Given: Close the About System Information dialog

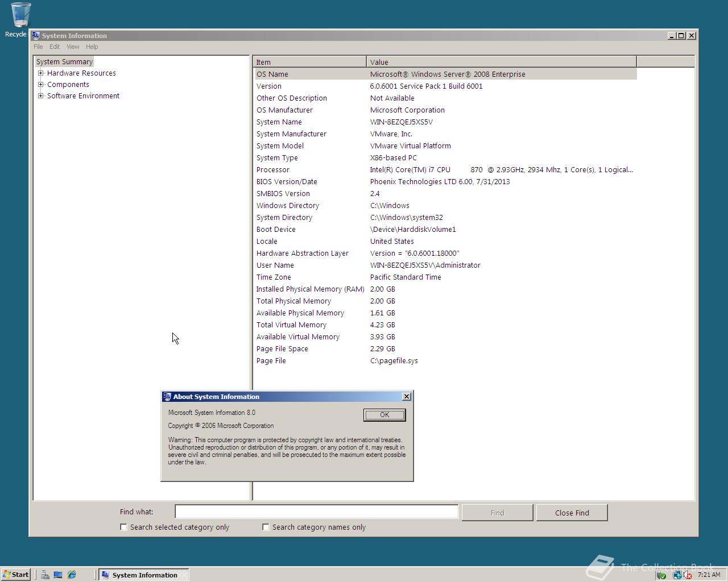Looking at the screenshot, I should 406,397.
